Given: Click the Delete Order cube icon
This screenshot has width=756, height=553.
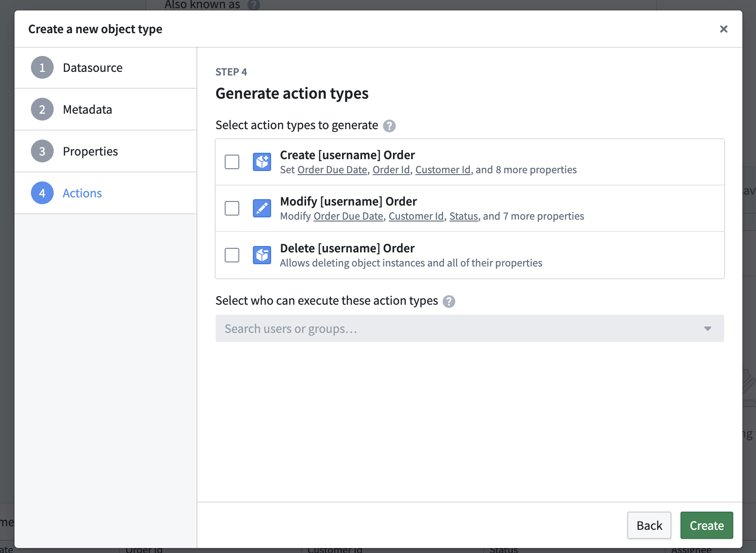Looking at the screenshot, I should coord(262,255).
